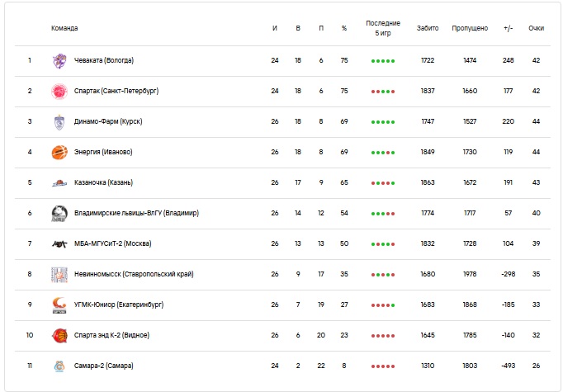Click the Спарта энд К-2 team logo
The height and width of the screenshot is (392, 563).
pos(59,335)
